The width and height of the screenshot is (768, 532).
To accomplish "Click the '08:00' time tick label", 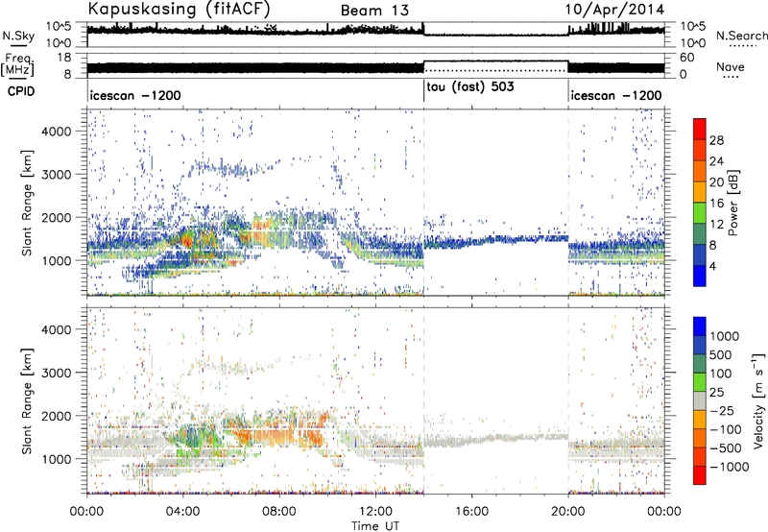I will pyautogui.click(x=279, y=512).
